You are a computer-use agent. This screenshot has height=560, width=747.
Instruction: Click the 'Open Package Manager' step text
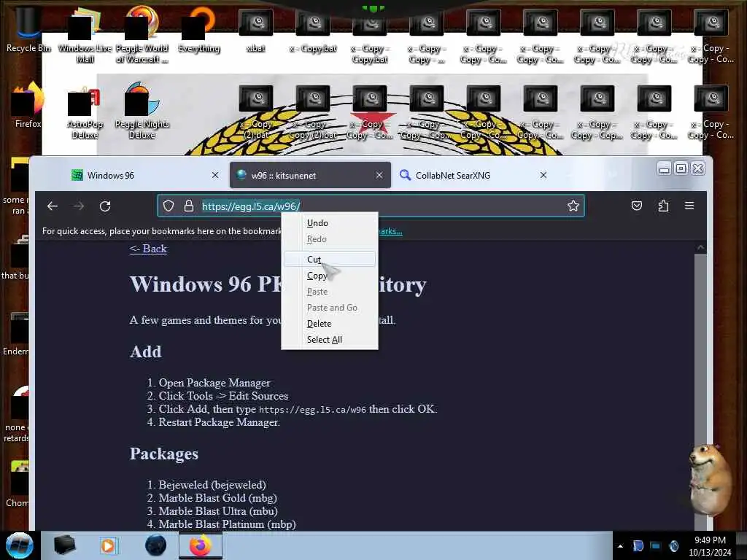pyautogui.click(x=214, y=383)
